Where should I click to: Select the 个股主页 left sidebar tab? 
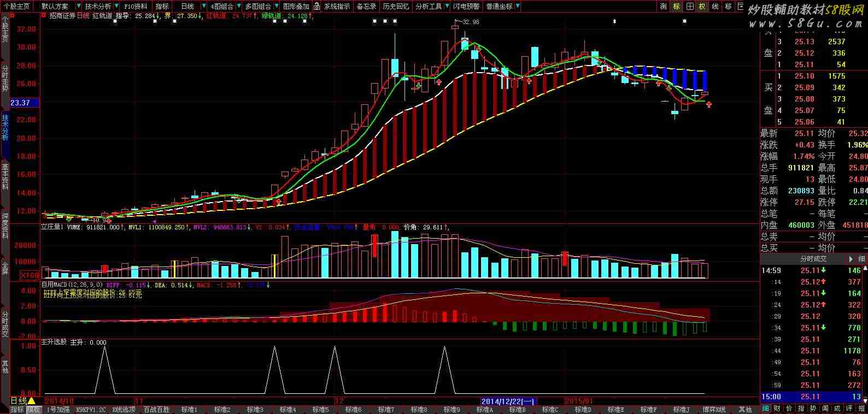(5, 28)
